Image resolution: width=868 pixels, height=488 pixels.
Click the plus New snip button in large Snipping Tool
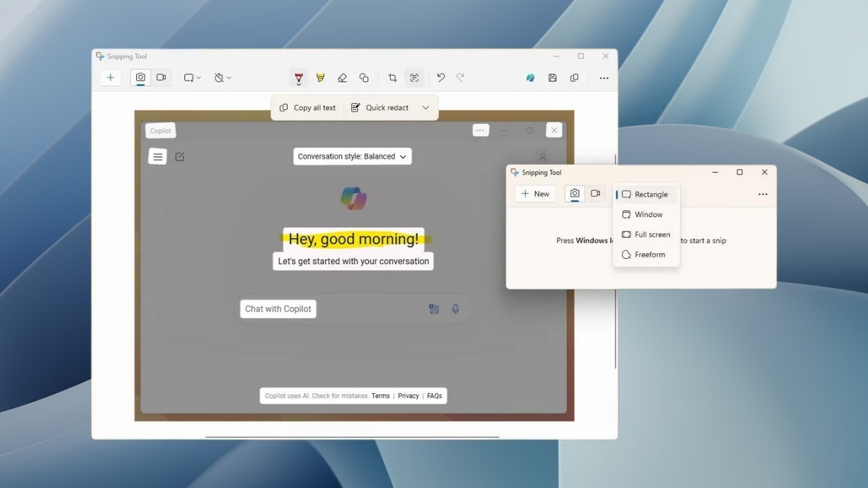(111, 77)
